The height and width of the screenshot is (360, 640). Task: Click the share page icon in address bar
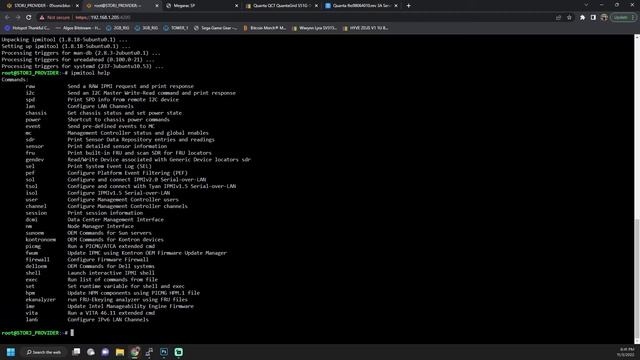[x=558, y=18]
